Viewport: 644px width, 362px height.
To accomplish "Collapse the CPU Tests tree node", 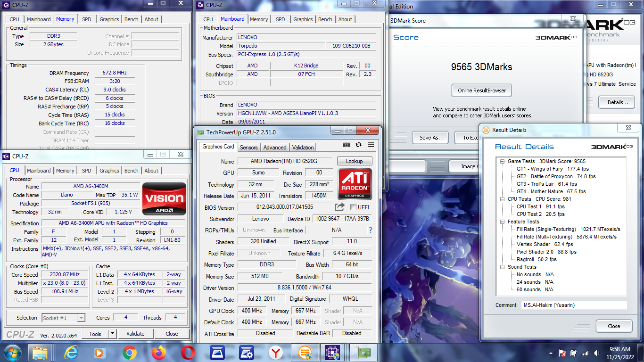I will click(x=503, y=199).
